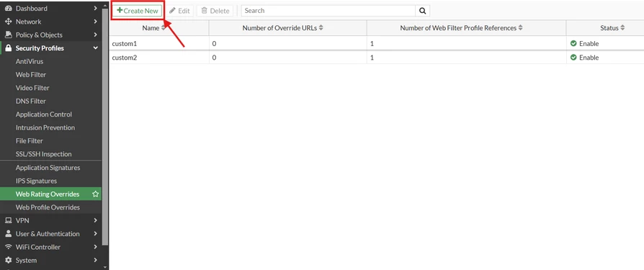Toggle favorite star on Web Rating Overrides
Screen dimensions: 644x270
95,194
